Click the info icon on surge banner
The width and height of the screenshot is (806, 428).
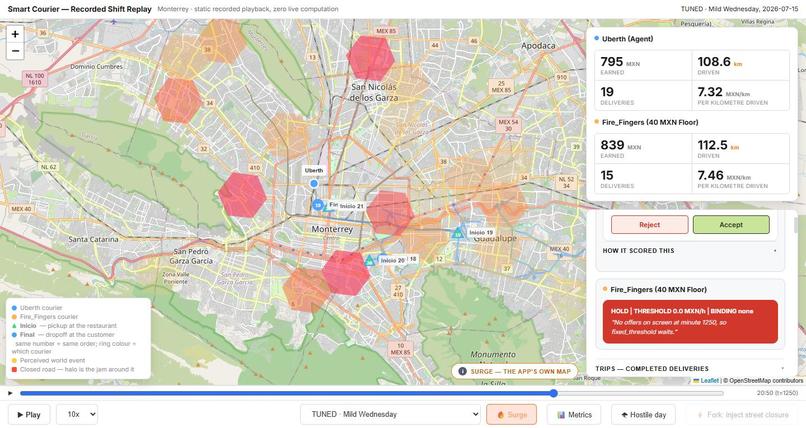462,371
